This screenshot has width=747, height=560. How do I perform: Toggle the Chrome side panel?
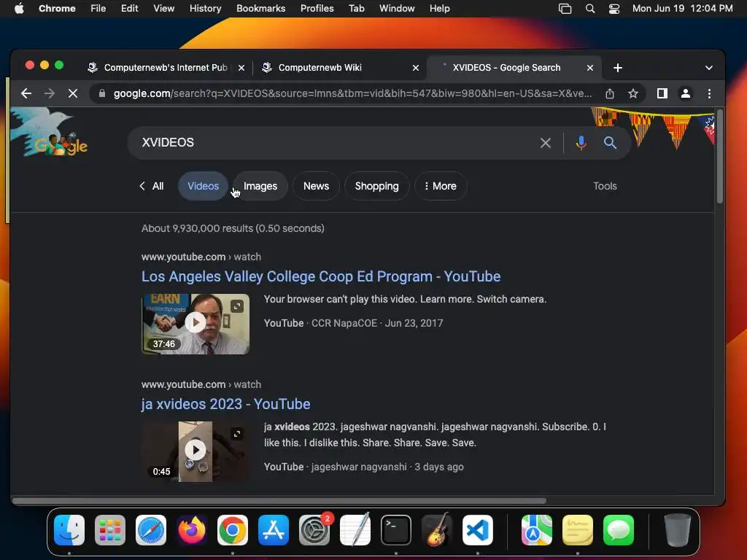pos(662,93)
